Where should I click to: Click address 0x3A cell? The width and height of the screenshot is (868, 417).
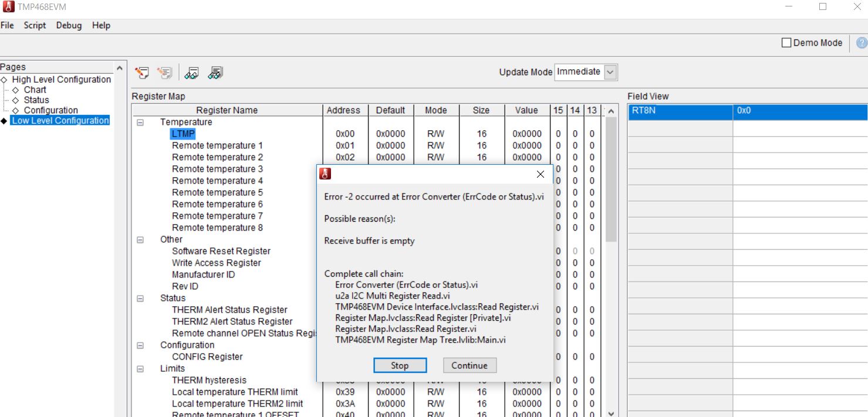(345, 404)
